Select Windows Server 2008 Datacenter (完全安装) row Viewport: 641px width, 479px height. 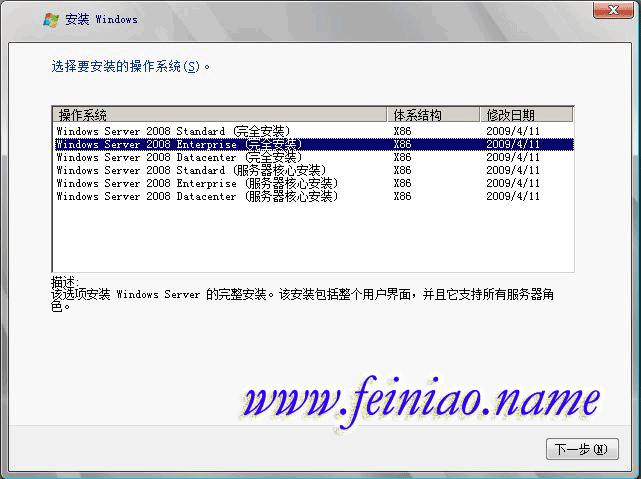click(x=314, y=157)
